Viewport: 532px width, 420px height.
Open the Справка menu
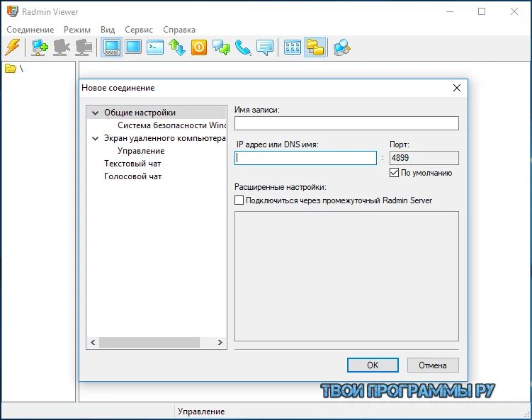pyautogui.click(x=179, y=30)
